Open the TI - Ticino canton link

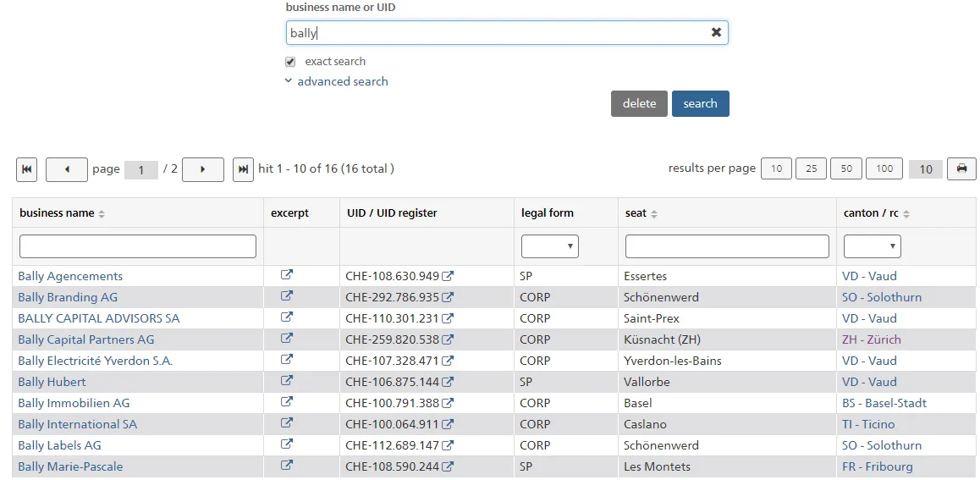tap(868, 425)
